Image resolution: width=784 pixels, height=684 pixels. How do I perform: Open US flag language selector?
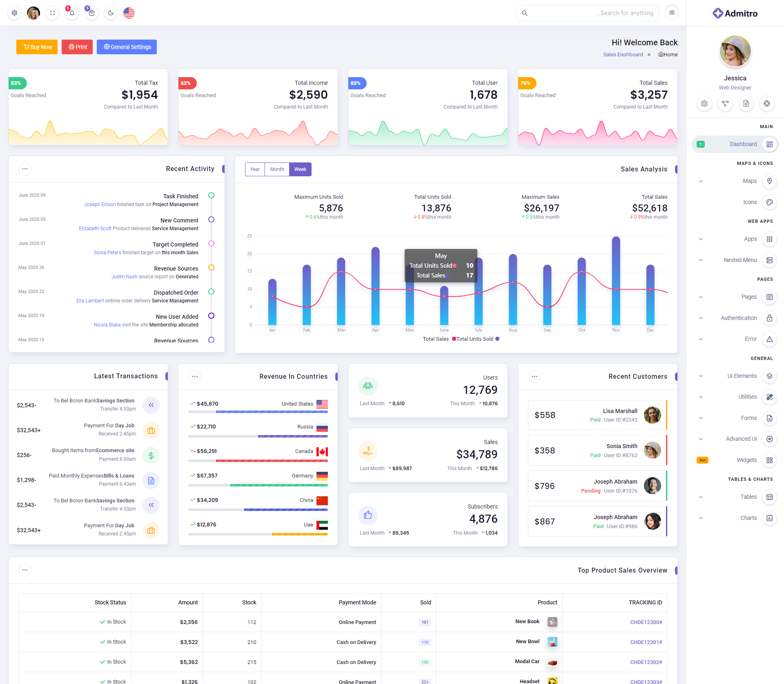[x=129, y=13]
